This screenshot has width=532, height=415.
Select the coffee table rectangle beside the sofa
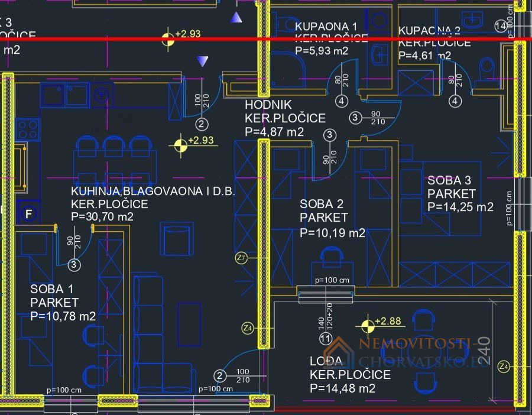189,324
